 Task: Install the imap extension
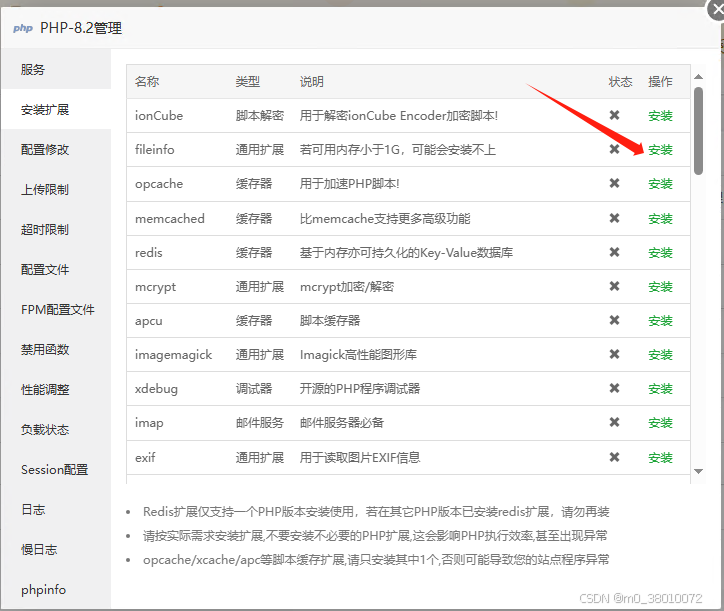[x=660, y=423]
